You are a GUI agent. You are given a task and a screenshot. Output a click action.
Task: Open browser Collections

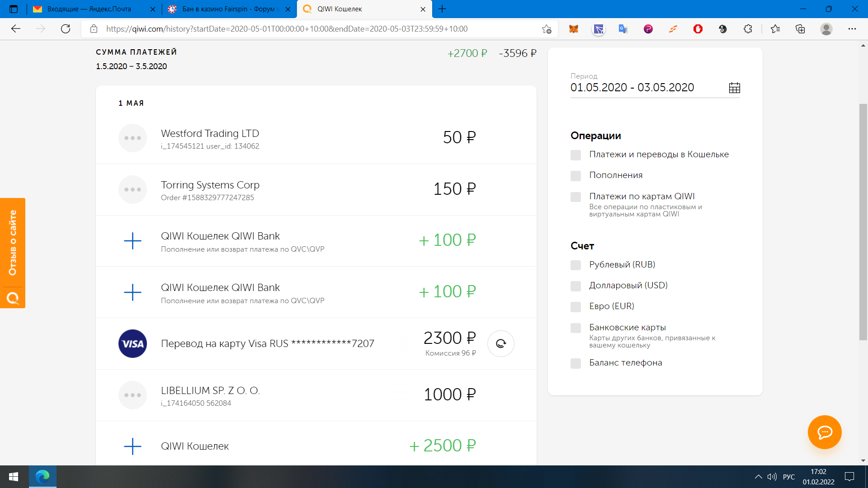800,29
